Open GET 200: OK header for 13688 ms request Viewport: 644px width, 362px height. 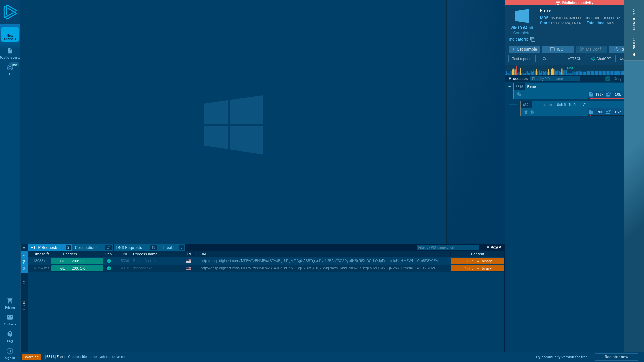click(77, 261)
